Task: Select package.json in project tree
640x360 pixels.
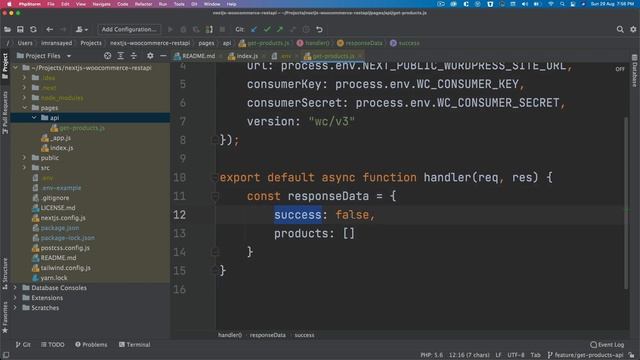Action: coord(60,228)
